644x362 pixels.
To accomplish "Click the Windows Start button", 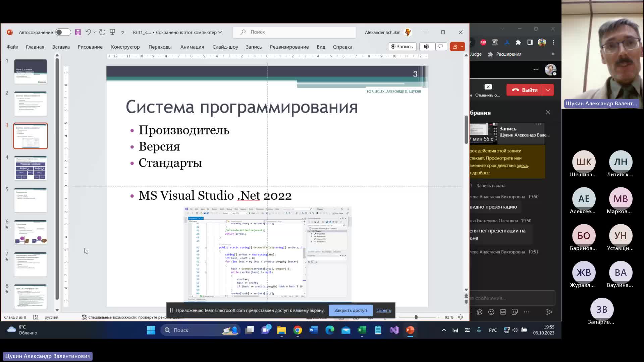I will coord(151,330).
